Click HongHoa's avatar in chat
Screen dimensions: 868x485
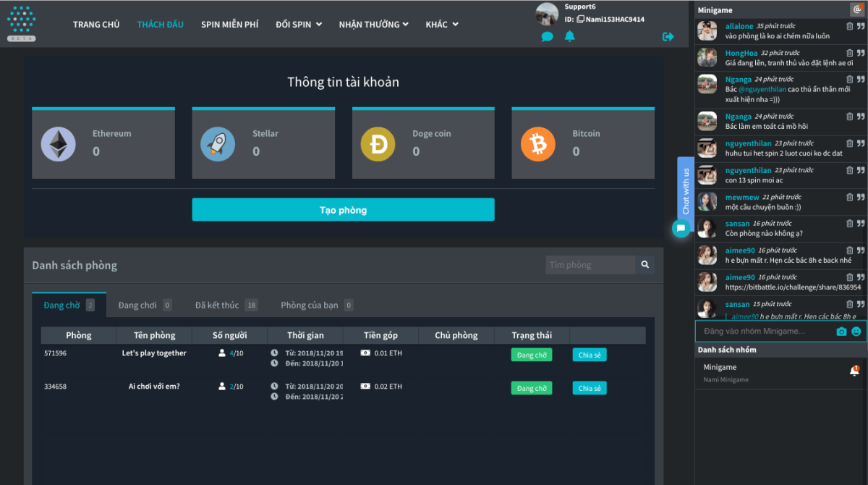pos(707,57)
